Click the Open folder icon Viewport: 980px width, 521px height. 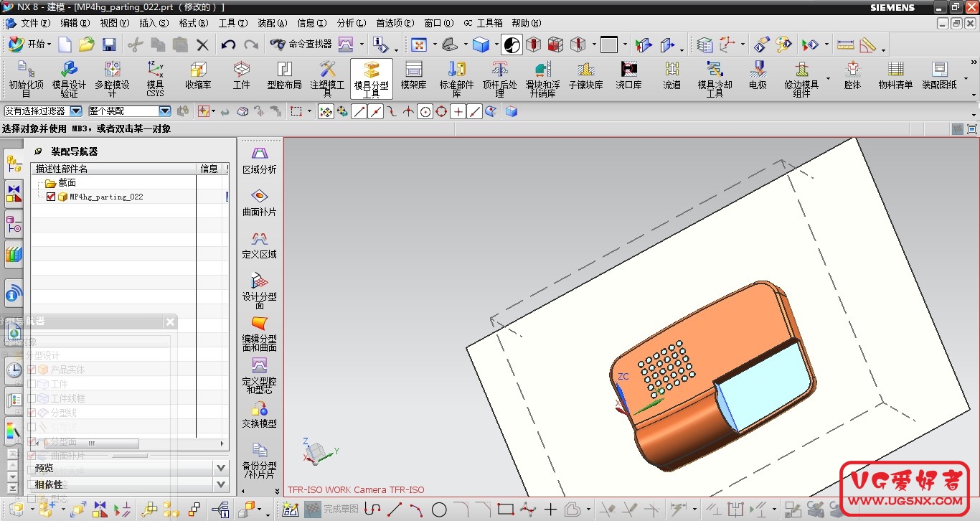[87, 44]
